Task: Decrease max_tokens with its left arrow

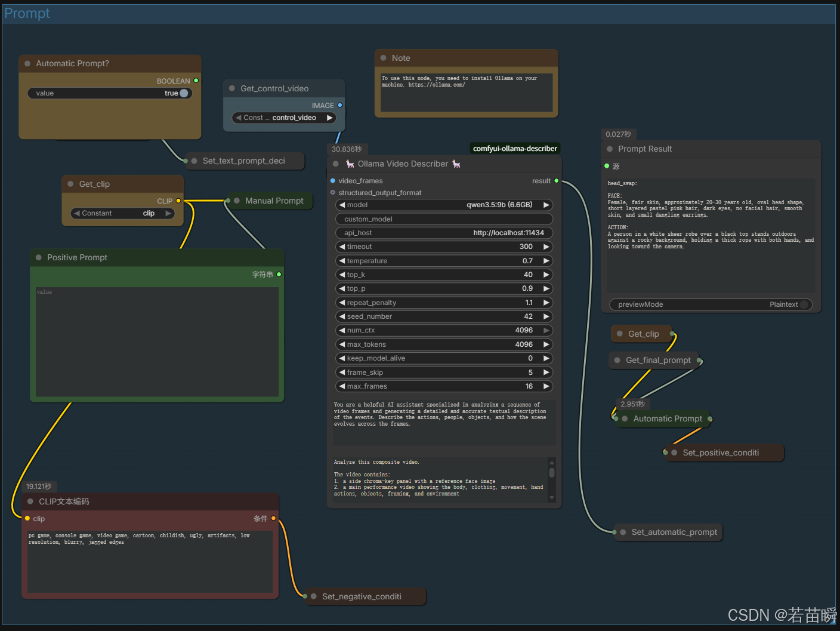Action: click(x=342, y=344)
